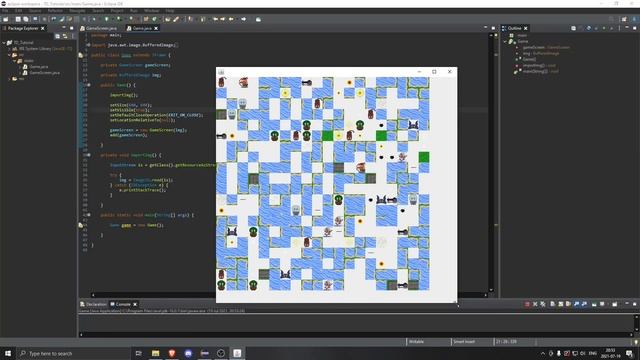Select Game.java in Package Explorer
Screen dimensions: 640x360
(39, 67)
